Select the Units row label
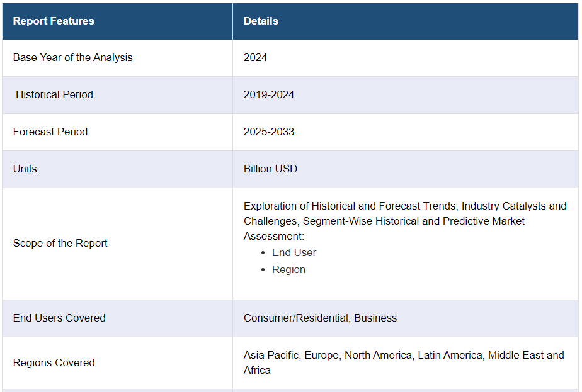The width and height of the screenshot is (582, 392). coord(25,169)
